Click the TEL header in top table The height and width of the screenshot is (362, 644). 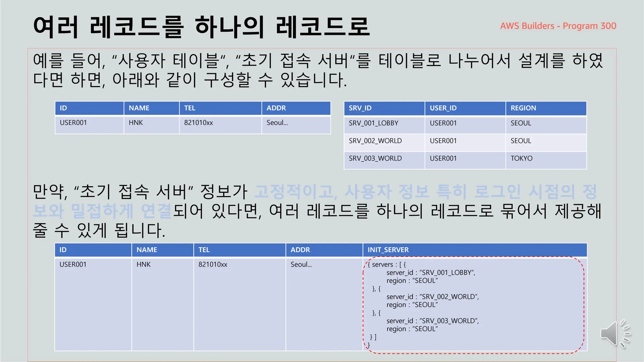point(220,108)
